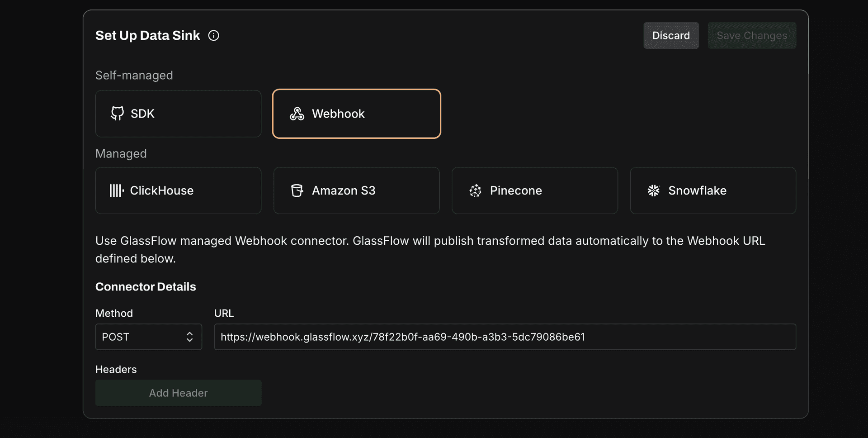This screenshot has height=438, width=868.
Task: Click the ClickHouse bars logo icon
Action: click(x=116, y=190)
